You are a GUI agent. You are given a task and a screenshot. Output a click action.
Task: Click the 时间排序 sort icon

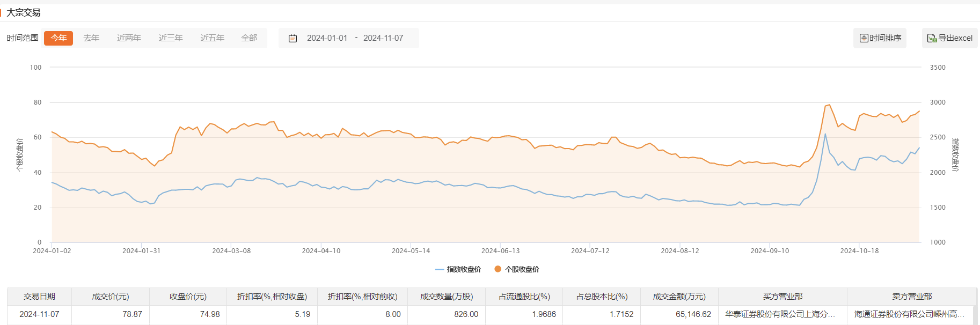864,38
